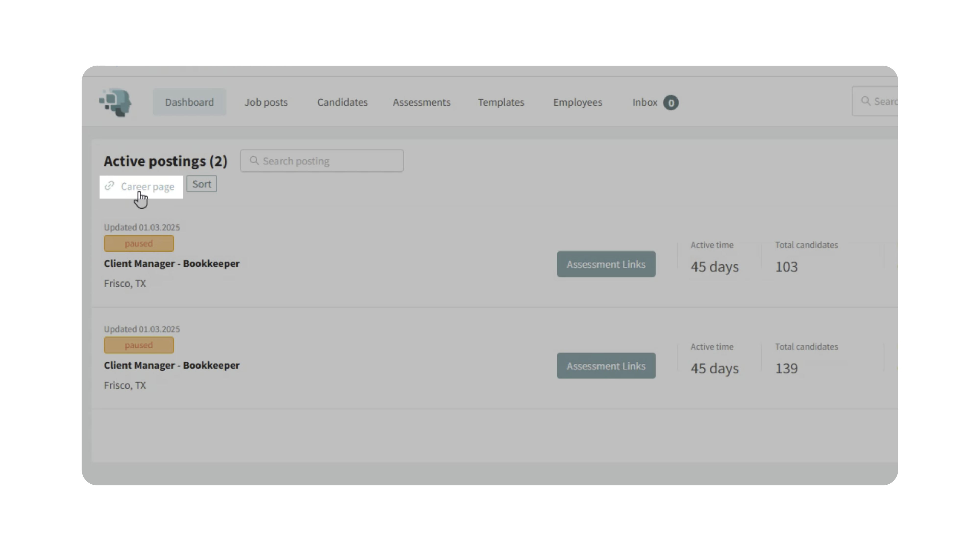Click the paused badge on the first posting
This screenshot has width=980, height=551.
click(139, 243)
